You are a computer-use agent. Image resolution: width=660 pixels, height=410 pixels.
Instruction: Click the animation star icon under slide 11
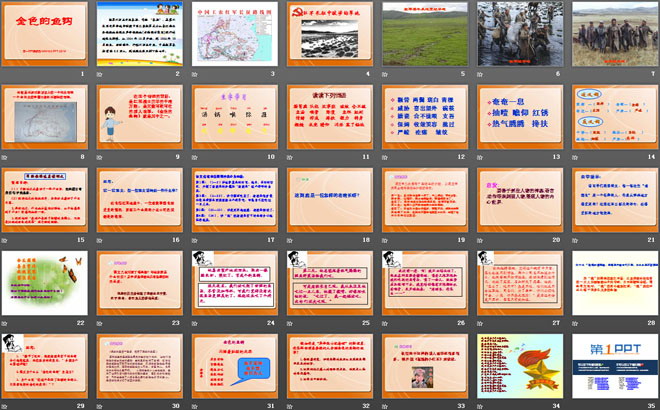pyautogui.click(x=290, y=157)
